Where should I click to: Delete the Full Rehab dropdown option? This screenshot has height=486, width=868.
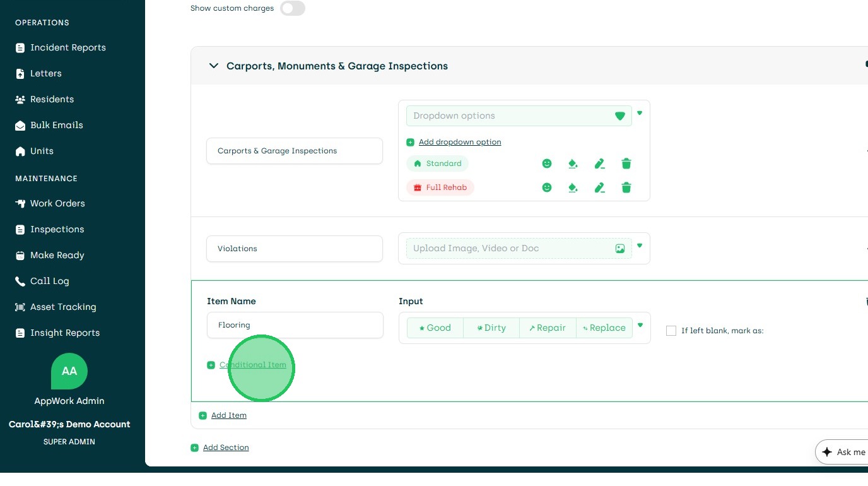click(626, 187)
